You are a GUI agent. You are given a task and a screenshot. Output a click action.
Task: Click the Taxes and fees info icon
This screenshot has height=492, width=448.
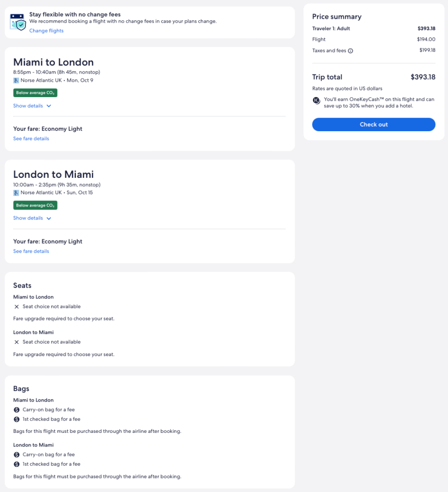coord(351,51)
